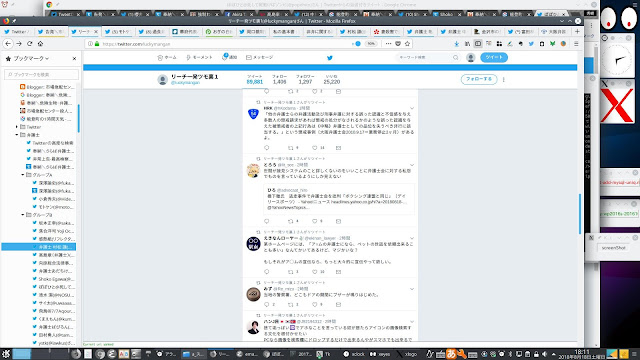The height and width of the screenshot is (360, 640).
Task: Switch to the 大阪弁 tab
Action: pyautogui.click(x=554, y=31)
